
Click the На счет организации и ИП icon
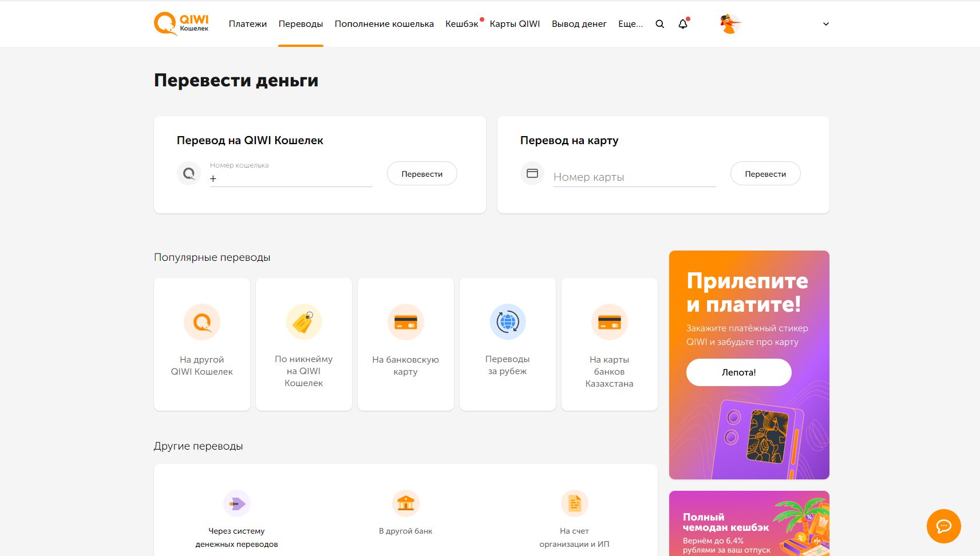tap(575, 503)
